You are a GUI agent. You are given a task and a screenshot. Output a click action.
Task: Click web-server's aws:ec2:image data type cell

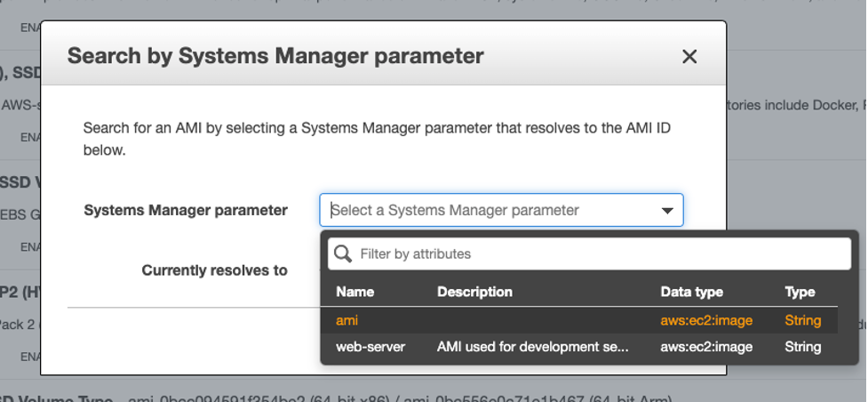[x=706, y=347]
